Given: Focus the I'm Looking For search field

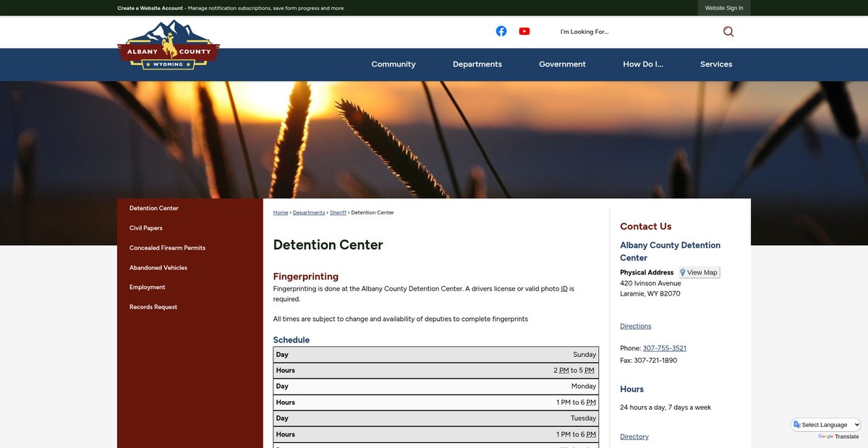Looking at the screenshot, I should point(637,32).
